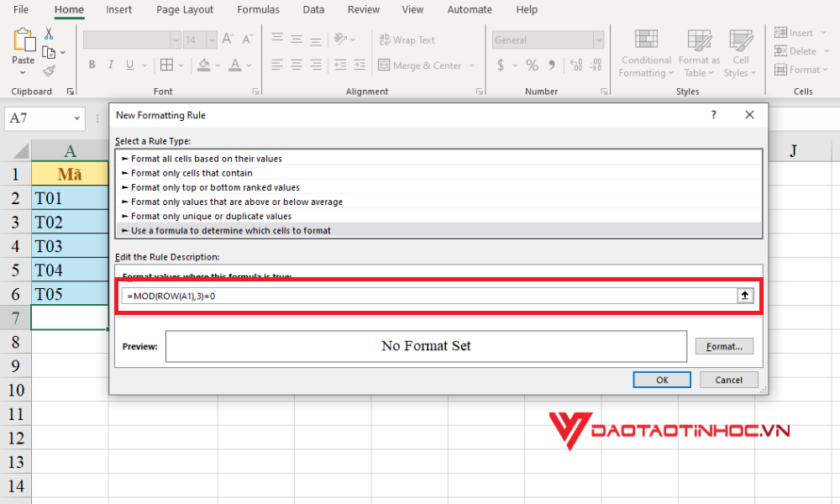Screen dimensions: 840x504
Task: Open the Conditional Formatting menu
Action: pos(645,54)
